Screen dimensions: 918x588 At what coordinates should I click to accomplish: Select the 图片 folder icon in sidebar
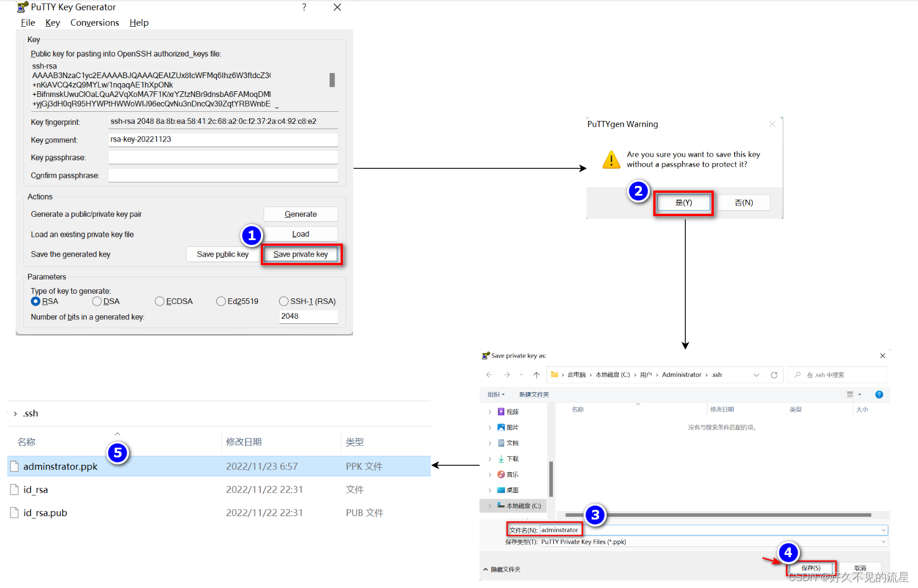[501, 427]
